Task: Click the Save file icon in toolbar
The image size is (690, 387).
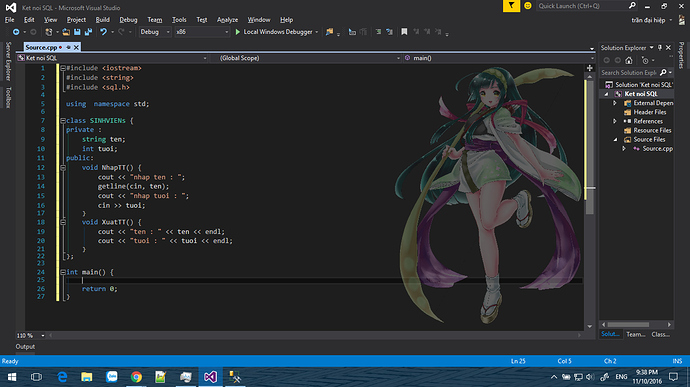Action: tap(77, 32)
